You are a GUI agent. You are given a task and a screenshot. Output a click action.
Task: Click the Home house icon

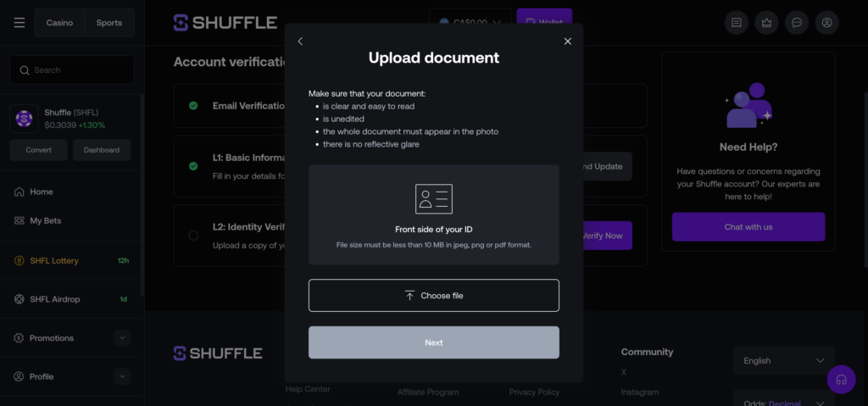click(19, 192)
